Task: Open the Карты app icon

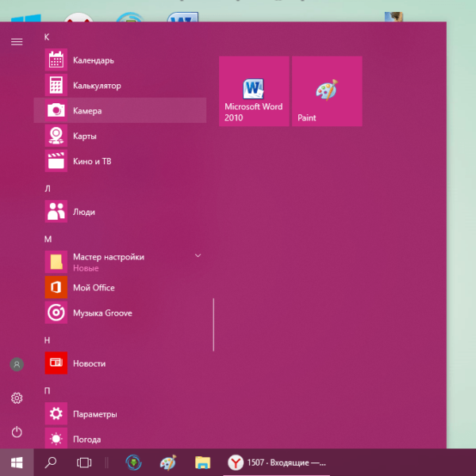Action: 56,136
